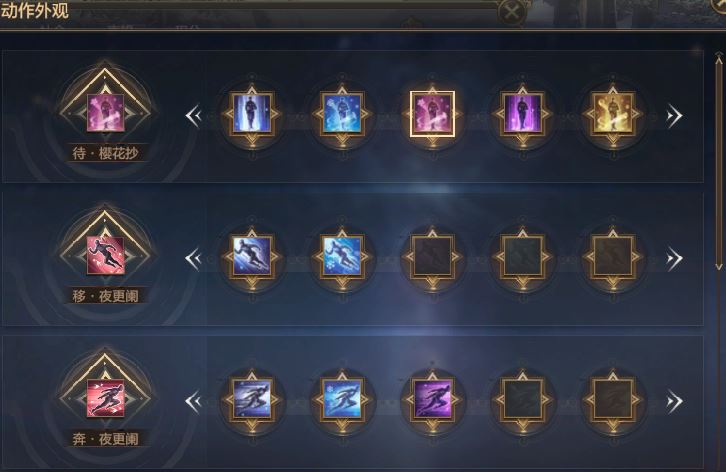The image size is (726, 472).
Task: Select the light-blue snowflake move icon
Action: tap(343, 257)
